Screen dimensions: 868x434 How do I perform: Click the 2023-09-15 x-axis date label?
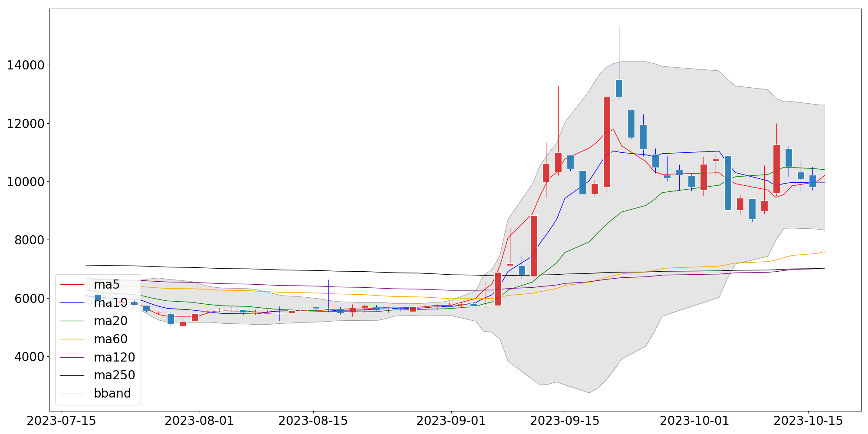pos(565,421)
